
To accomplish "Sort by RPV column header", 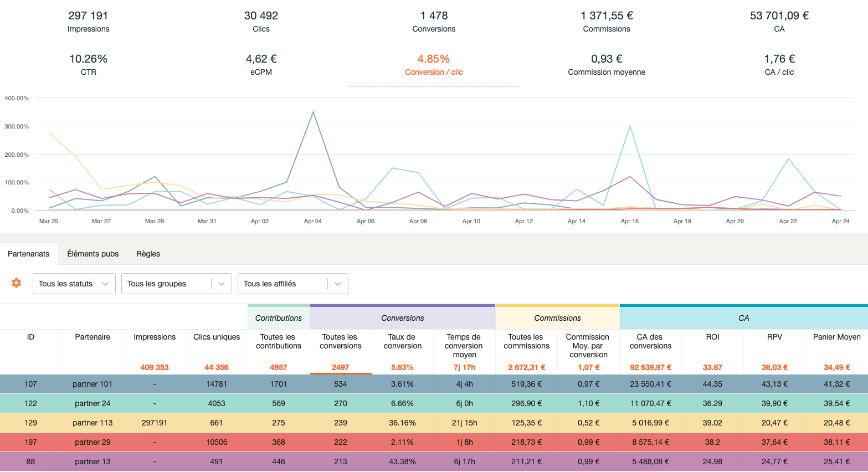I will pyautogui.click(x=774, y=337).
